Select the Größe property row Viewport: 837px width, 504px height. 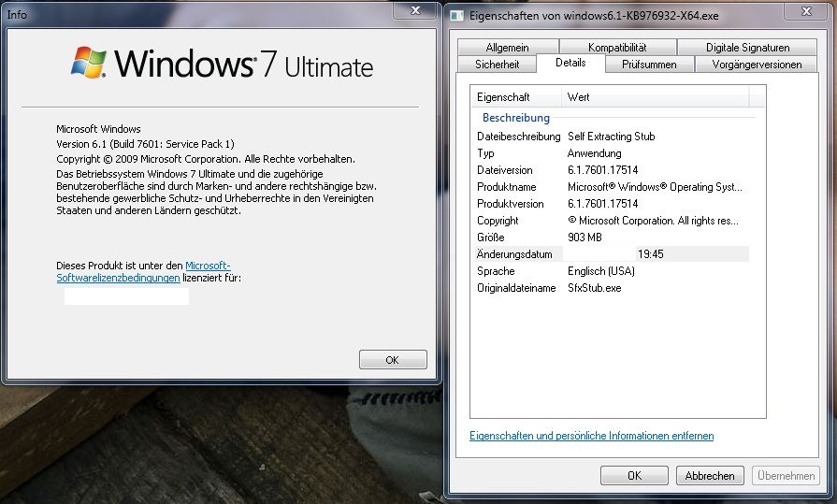pyautogui.click(x=613, y=238)
